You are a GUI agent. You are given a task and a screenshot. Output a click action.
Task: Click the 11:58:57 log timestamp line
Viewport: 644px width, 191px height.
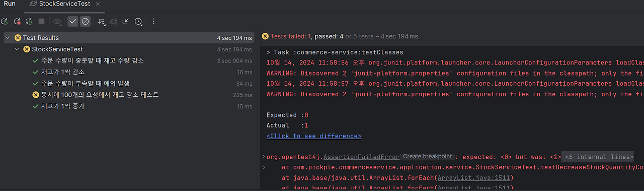pyautogui.click(x=455, y=84)
